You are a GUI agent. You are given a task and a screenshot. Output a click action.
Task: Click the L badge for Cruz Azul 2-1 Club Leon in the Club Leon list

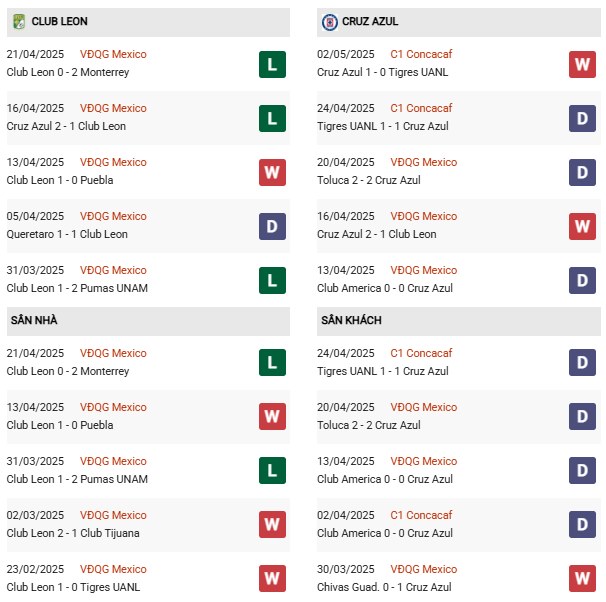272,119
